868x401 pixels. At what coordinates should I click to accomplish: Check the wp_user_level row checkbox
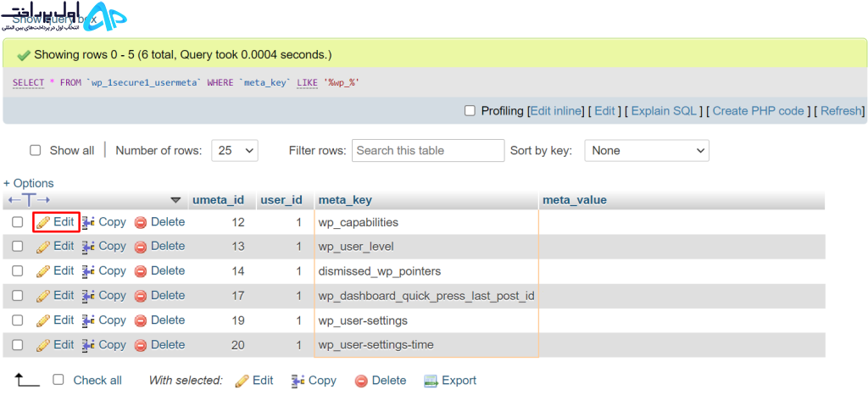point(18,247)
